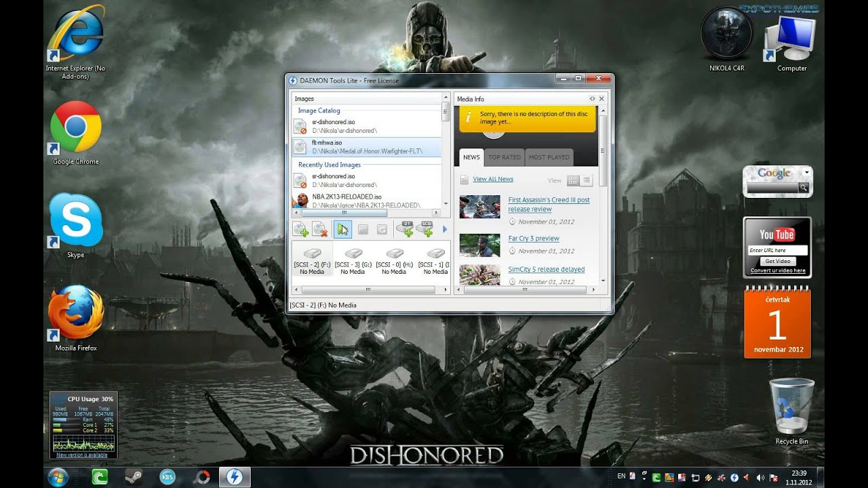
Task: Open the Windows Start menu
Action: pos(58,476)
